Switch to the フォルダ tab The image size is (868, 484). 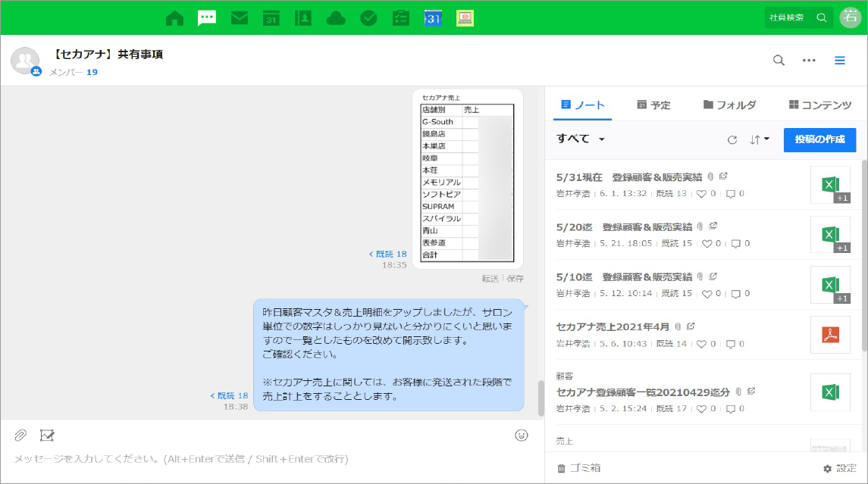(729, 105)
